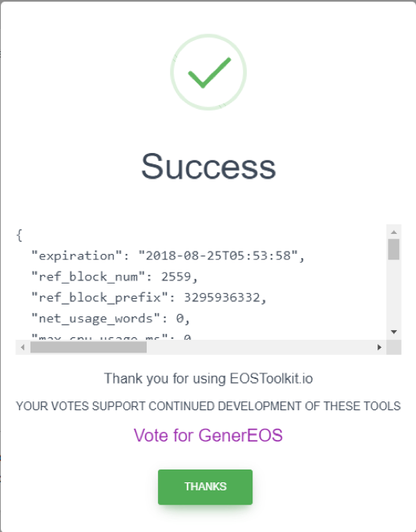The width and height of the screenshot is (416, 532).
Task: Click empty vertical scrollbar track below thumb
Action: [394, 292]
